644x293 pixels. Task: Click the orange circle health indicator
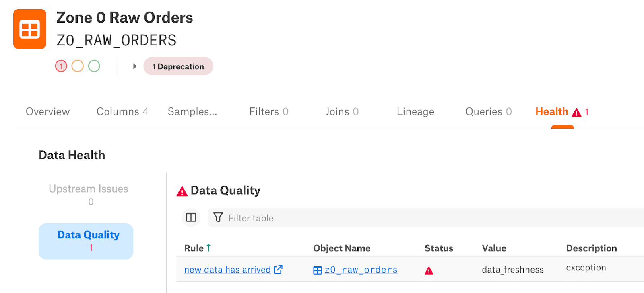78,66
